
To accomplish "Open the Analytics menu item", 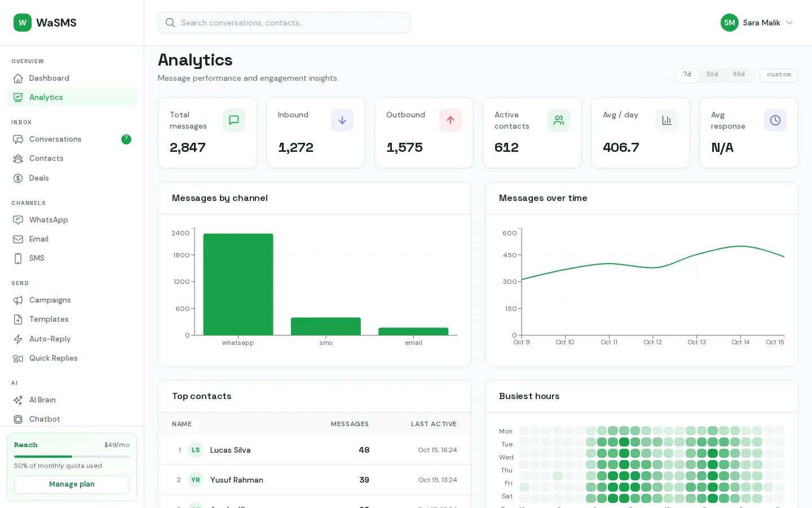I will pos(72,98).
